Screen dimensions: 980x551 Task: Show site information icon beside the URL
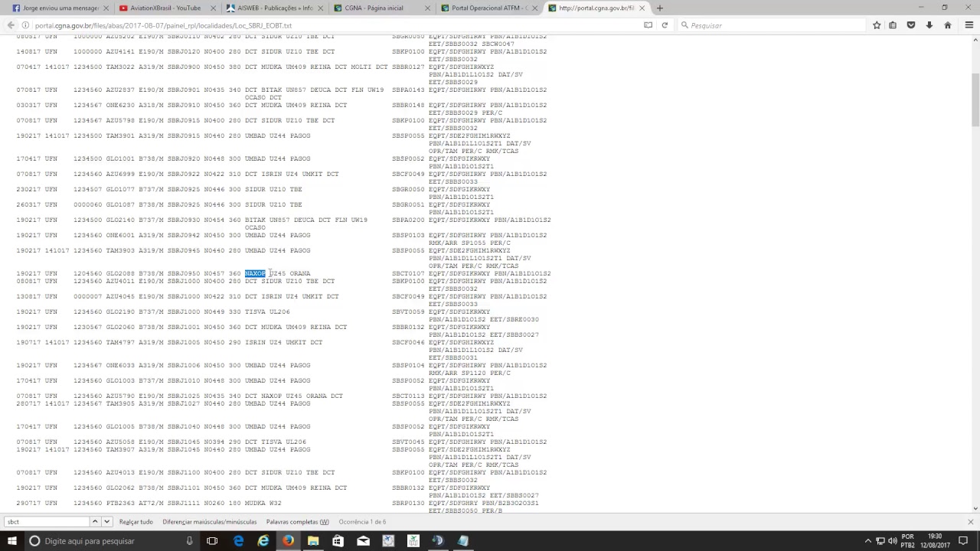25,25
